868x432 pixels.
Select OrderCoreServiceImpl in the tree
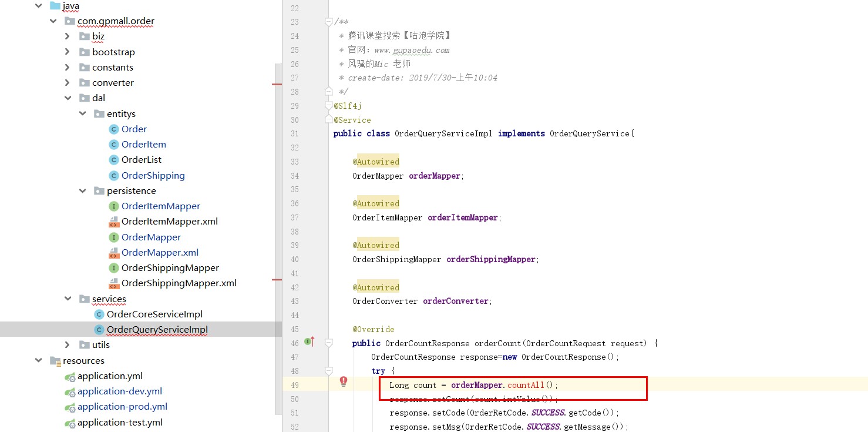[154, 314]
